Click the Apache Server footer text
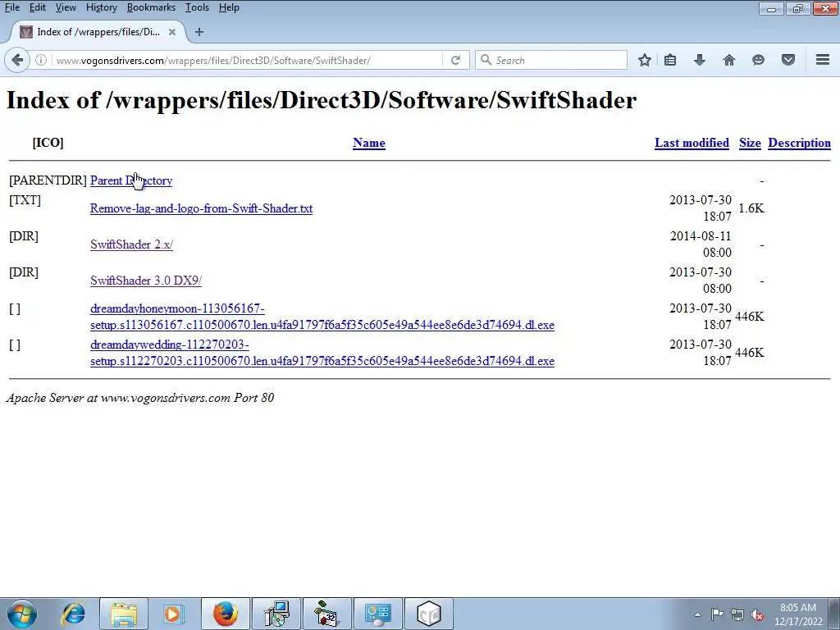The height and width of the screenshot is (630, 840). 139,398
